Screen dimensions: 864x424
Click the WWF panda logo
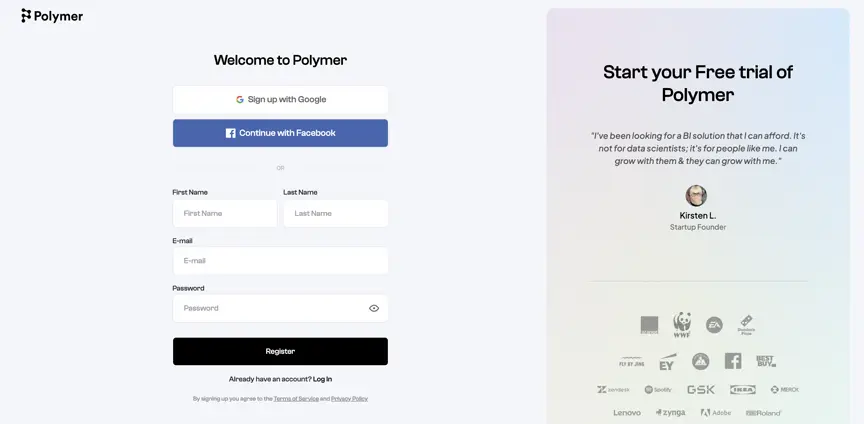pyautogui.click(x=682, y=324)
